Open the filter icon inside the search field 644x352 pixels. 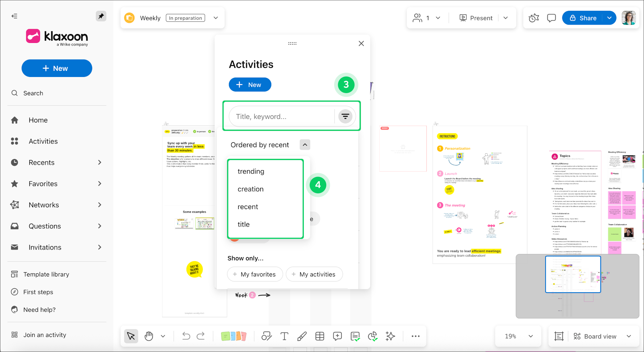click(x=345, y=116)
